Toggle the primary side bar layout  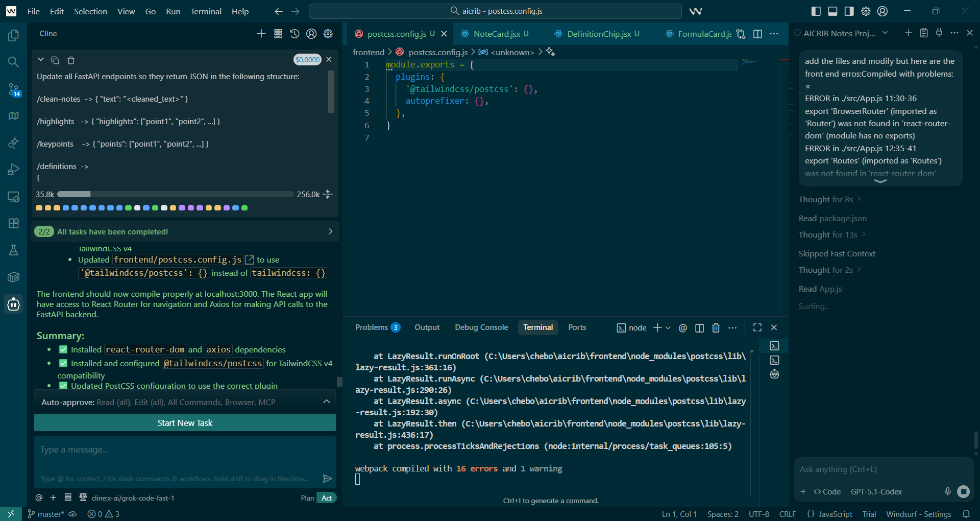[x=816, y=11]
